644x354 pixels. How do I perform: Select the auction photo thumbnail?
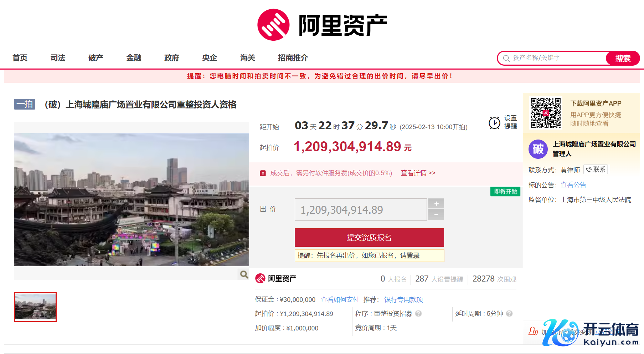pyautogui.click(x=35, y=307)
